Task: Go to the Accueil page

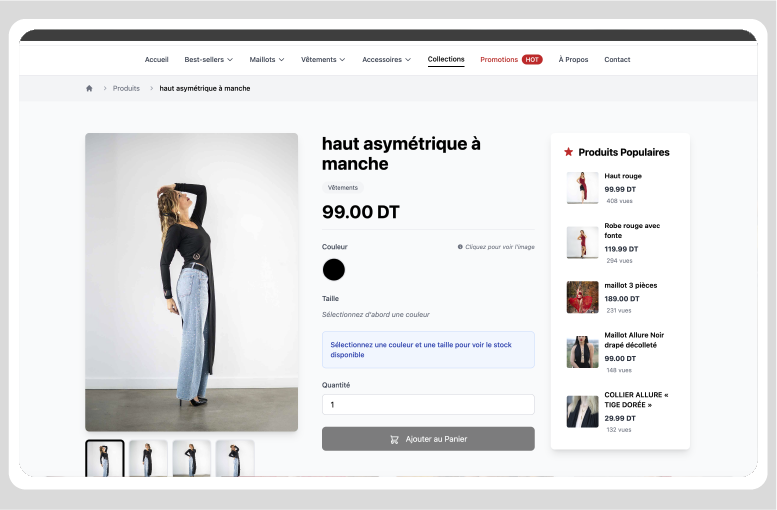Action: (x=157, y=59)
